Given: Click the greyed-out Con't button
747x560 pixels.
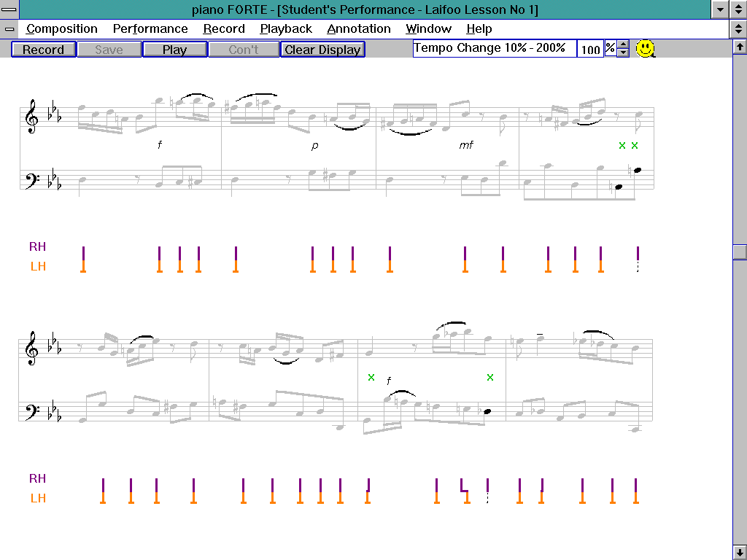Looking at the screenshot, I should (x=244, y=50).
